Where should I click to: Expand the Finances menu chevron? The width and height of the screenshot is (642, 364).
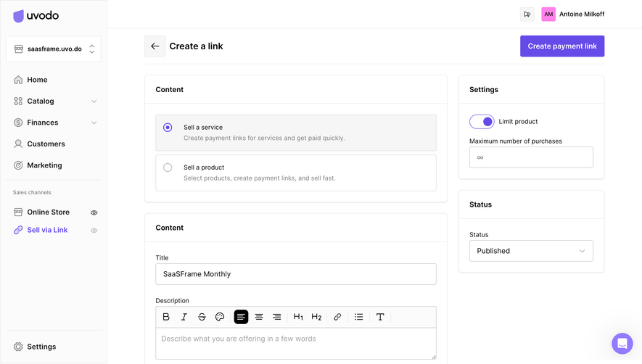pos(94,123)
